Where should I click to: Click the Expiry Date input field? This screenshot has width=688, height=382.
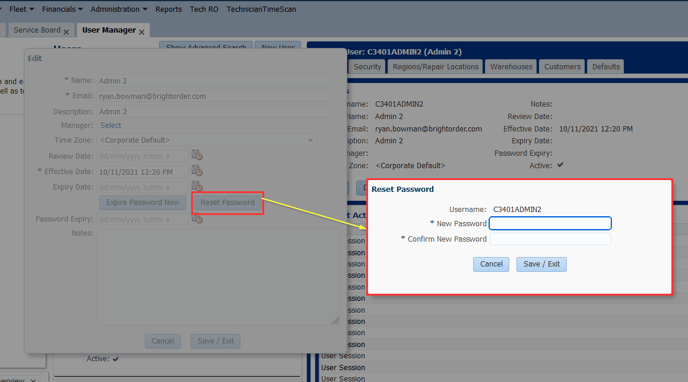143,187
